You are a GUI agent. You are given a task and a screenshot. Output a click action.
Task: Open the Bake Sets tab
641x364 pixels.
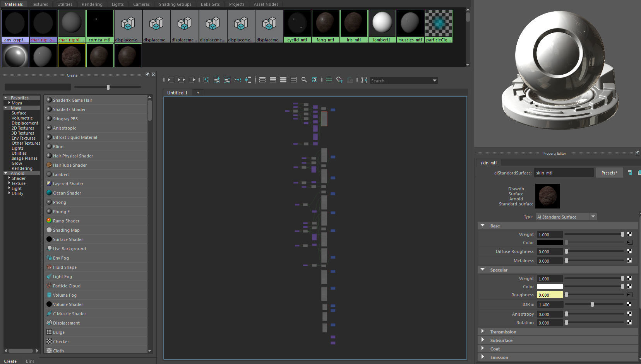click(x=210, y=4)
